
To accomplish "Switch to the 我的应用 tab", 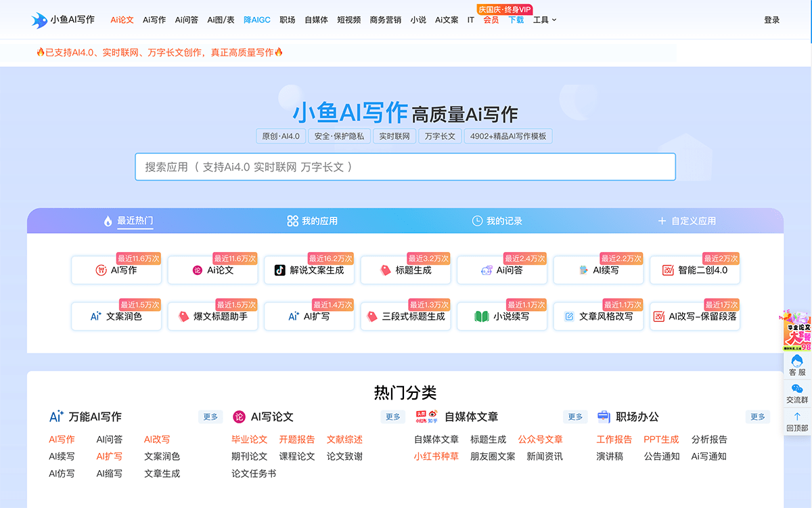I will (x=312, y=221).
